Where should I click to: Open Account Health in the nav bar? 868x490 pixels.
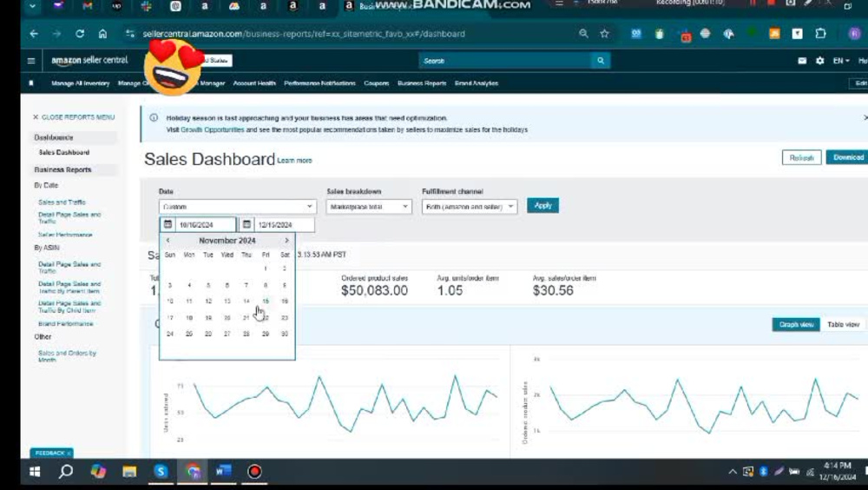click(x=254, y=83)
